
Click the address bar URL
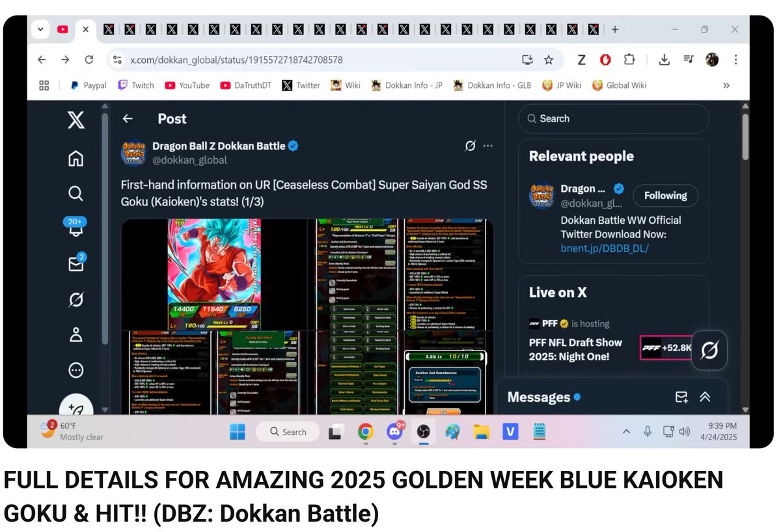pyautogui.click(x=236, y=60)
